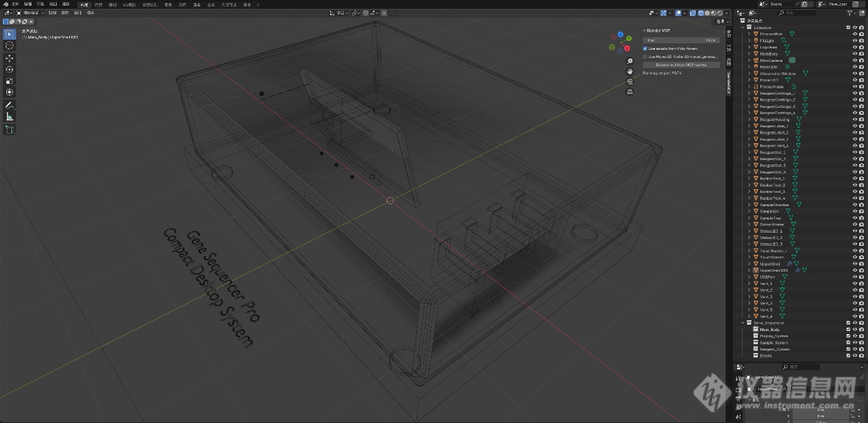This screenshot has height=423, width=868.
Task: Toggle the viewport overlays button
Action: tap(678, 13)
